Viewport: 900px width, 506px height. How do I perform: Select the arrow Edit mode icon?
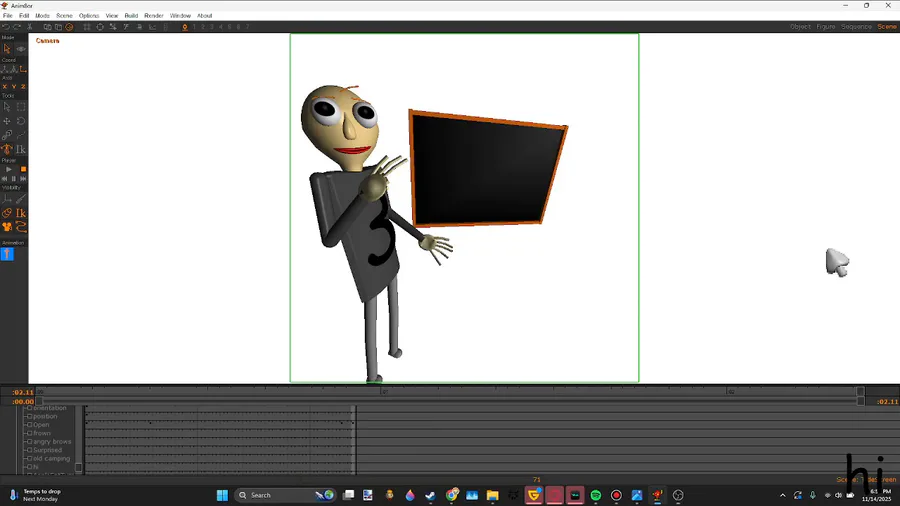click(7, 49)
